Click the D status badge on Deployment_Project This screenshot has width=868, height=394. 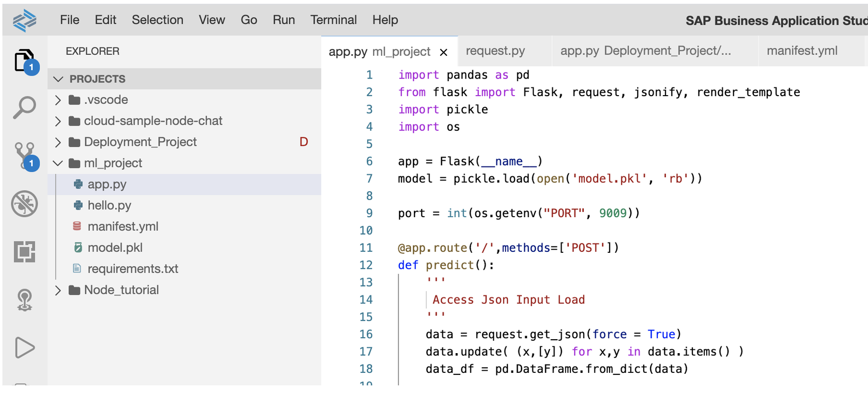click(x=304, y=142)
